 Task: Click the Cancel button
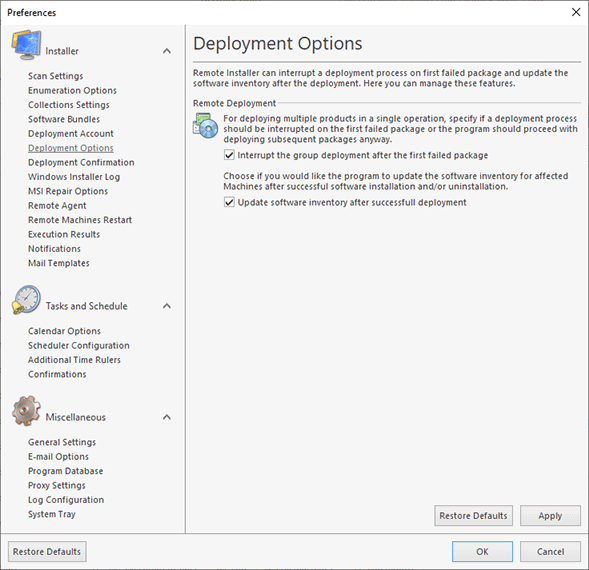[x=550, y=552]
